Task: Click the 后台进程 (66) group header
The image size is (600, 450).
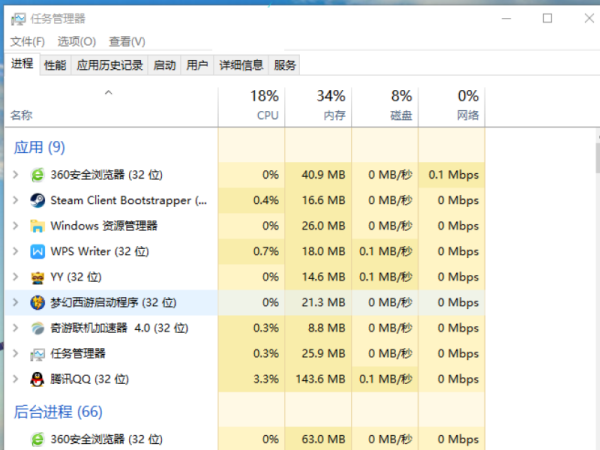Action: pyautogui.click(x=58, y=412)
